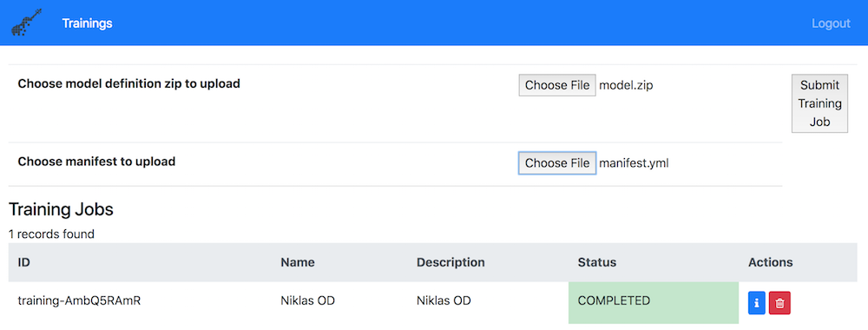The height and width of the screenshot is (330, 868).
Task: Click the guitar logo icon in navbar
Action: [x=26, y=23]
